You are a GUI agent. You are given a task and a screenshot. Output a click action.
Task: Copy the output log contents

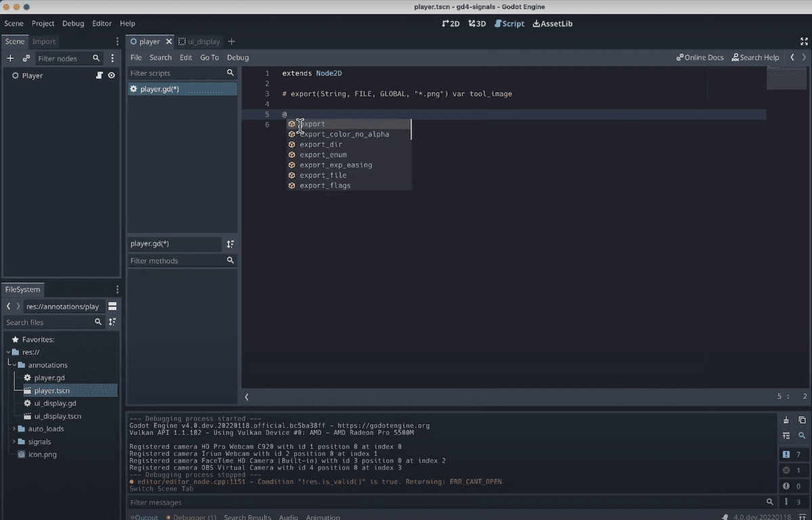point(802,420)
